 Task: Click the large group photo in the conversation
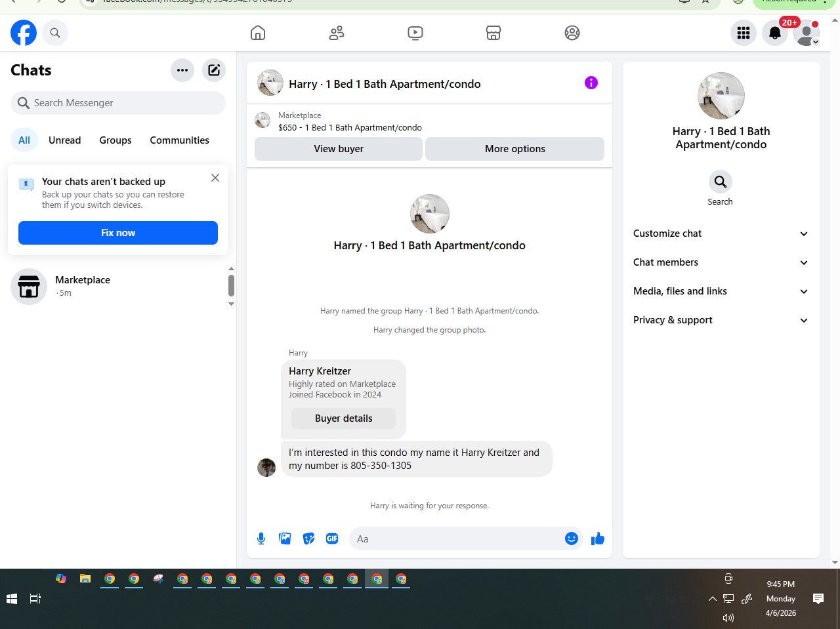tap(430, 214)
